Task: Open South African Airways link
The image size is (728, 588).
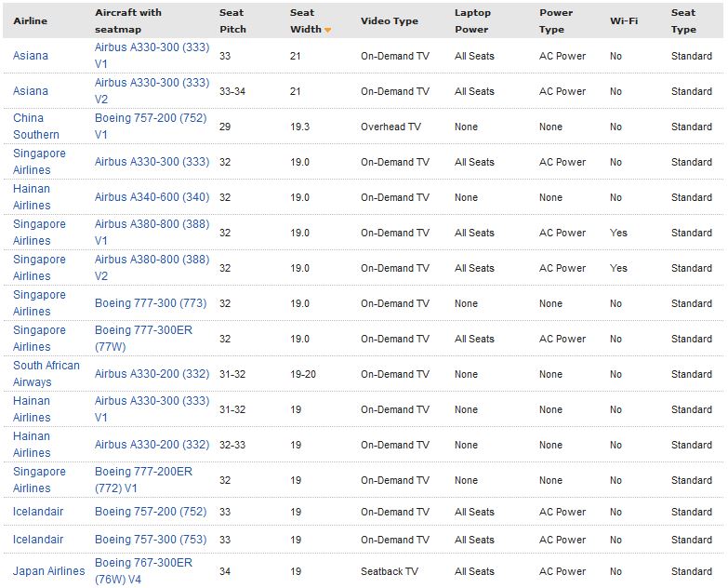Action: click(46, 373)
